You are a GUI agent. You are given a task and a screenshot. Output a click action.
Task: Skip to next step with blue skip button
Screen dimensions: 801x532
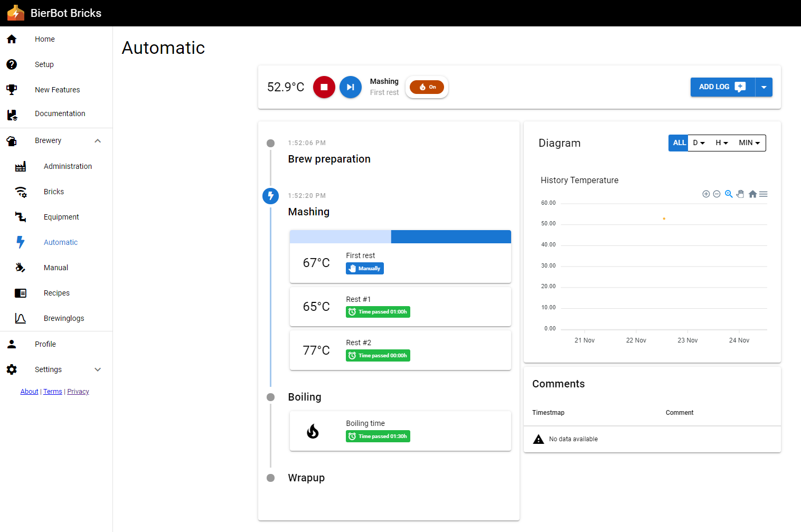(x=350, y=87)
